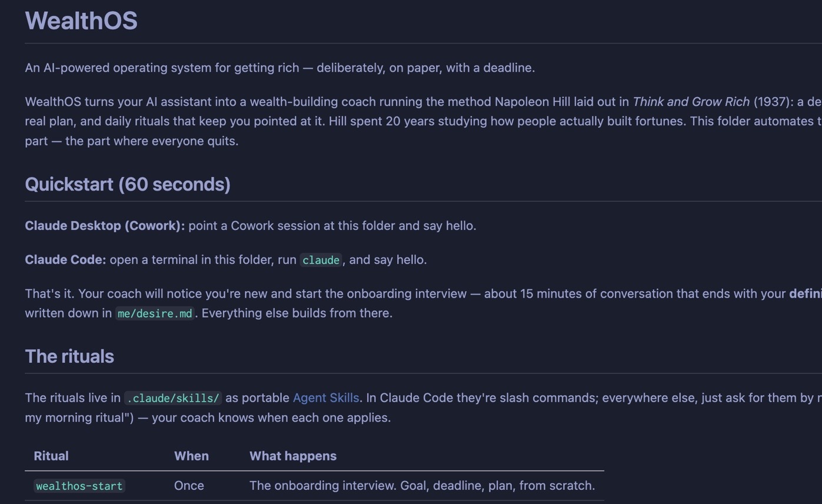Click the phrase the part where everyone quits
822x504 pixels.
click(152, 141)
